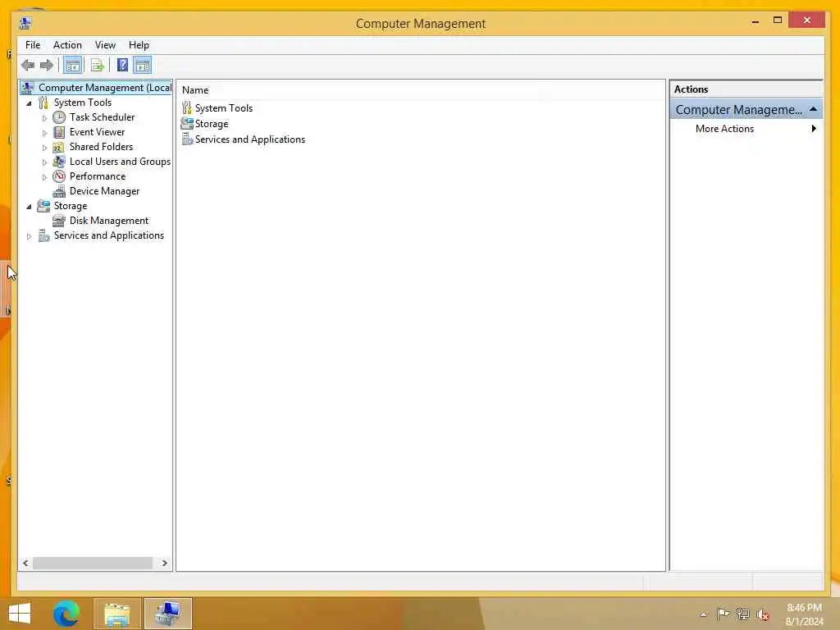Select Computer Management (Local) root node
The image size is (840, 630).
[x=96, y=87]
